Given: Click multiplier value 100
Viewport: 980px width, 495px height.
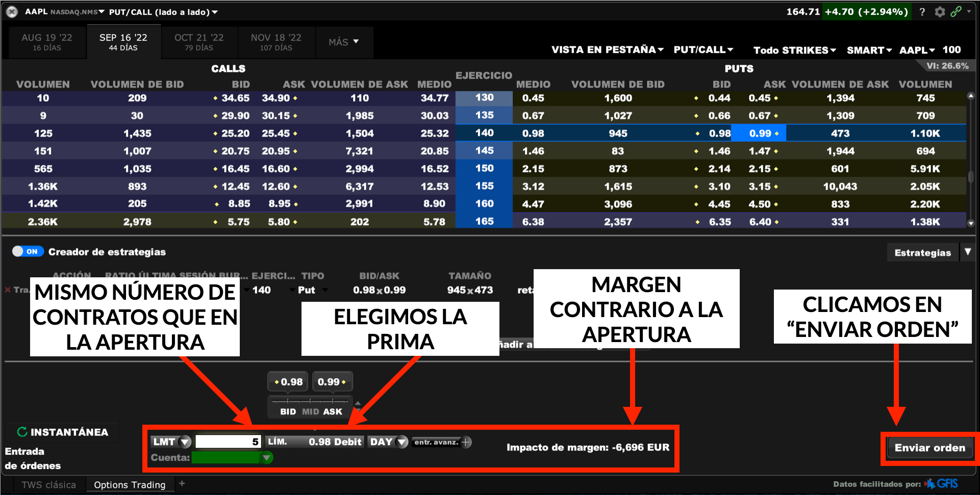Looking at the screenshot, I should (x=951, y=49).
